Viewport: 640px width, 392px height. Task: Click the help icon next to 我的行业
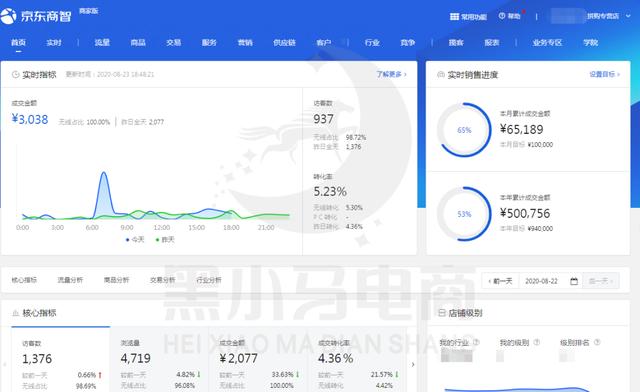point(476,342)
